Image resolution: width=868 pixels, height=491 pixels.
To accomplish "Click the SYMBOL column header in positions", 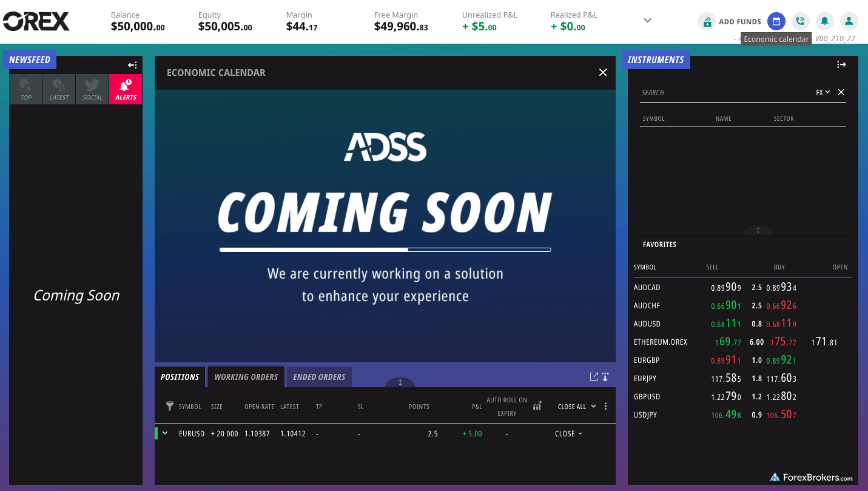I will coord(190,407).
